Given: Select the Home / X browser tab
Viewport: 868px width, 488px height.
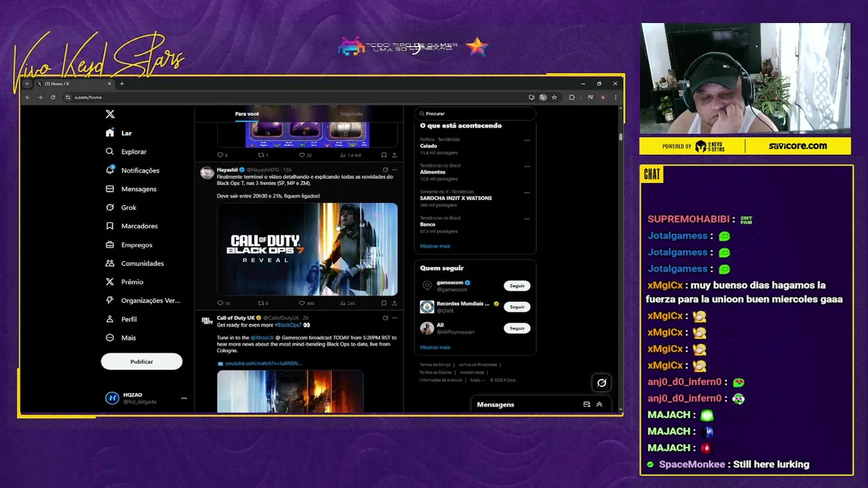Looking at the screenshot, I should coord(73,84).
